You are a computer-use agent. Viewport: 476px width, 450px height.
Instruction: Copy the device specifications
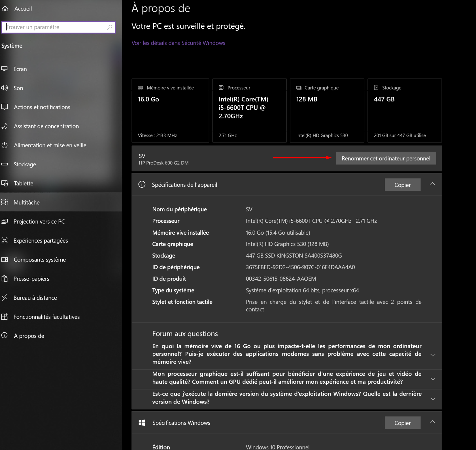(402, 185)
